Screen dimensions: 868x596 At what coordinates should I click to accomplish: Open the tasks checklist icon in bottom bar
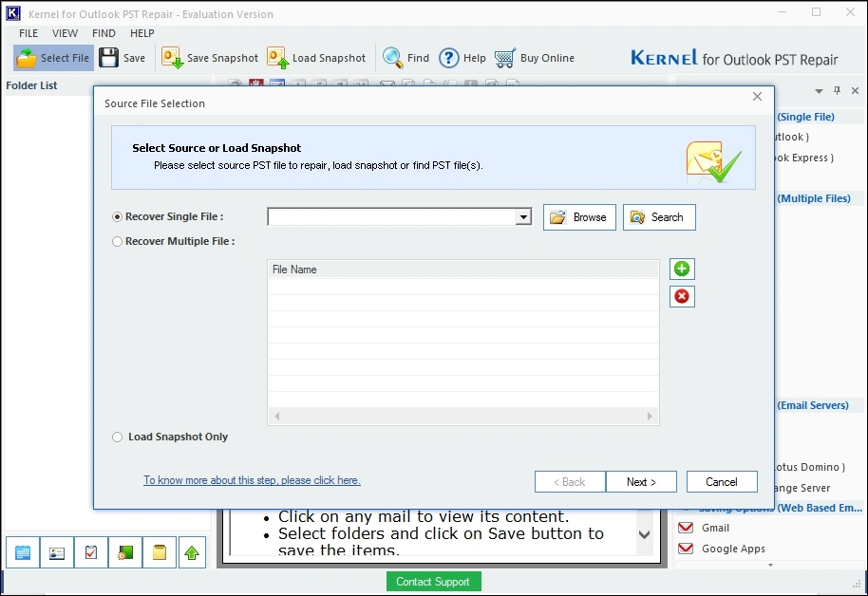(x=91, y=552)
